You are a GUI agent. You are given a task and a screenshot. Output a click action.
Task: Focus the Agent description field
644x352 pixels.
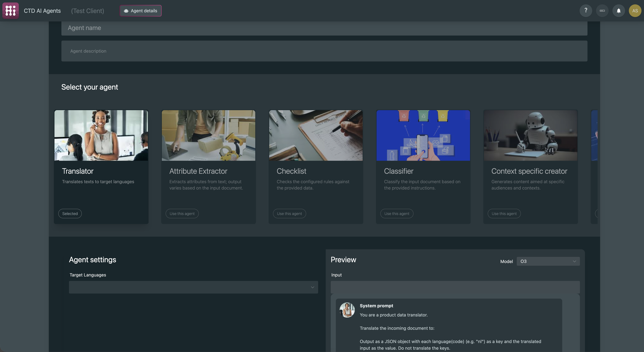pyautogui.click(x=324, y=51)
